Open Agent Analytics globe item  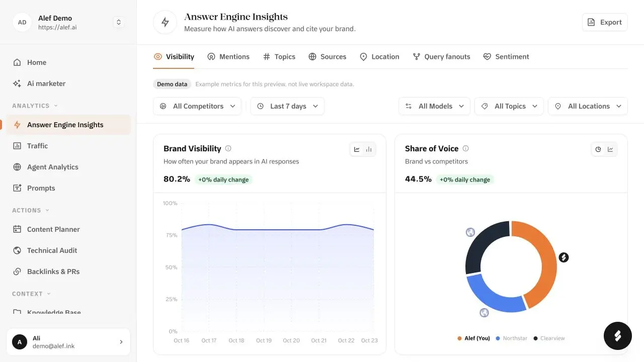(x=68, y=167)
